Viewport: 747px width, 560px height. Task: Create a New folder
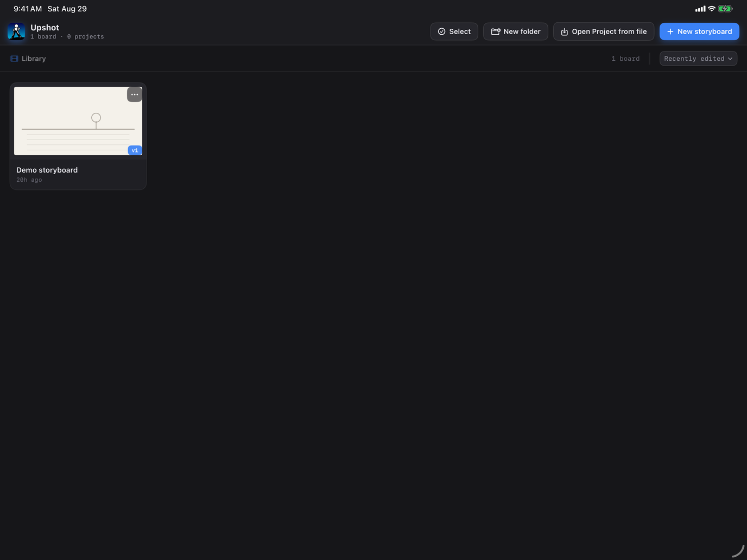click(x=516, y=31)
